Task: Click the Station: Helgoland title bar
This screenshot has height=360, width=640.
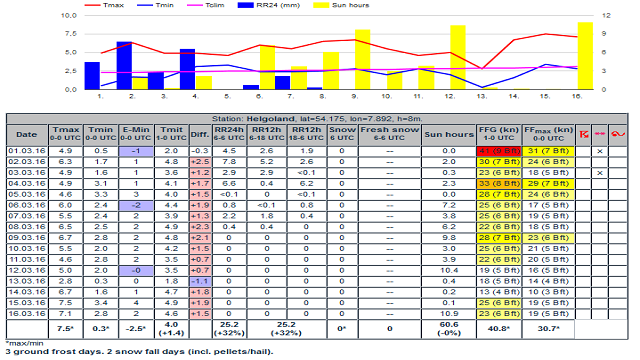Action: [317, 119]
